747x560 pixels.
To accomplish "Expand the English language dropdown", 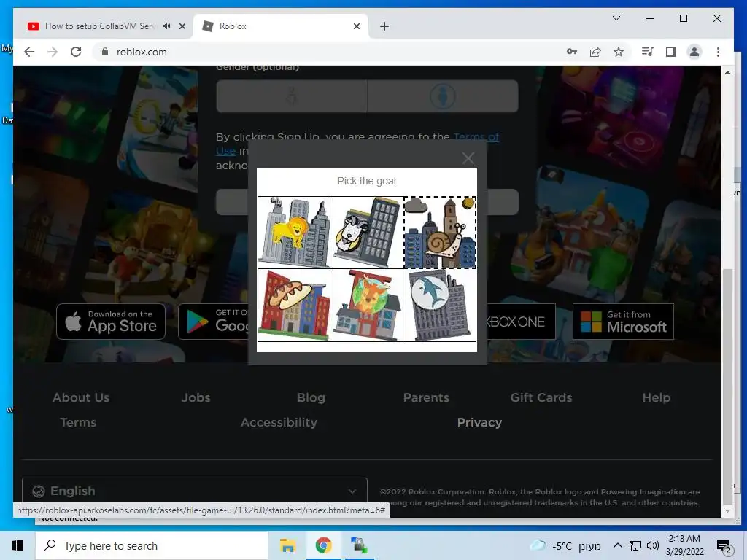I will (x=194, y=491).
